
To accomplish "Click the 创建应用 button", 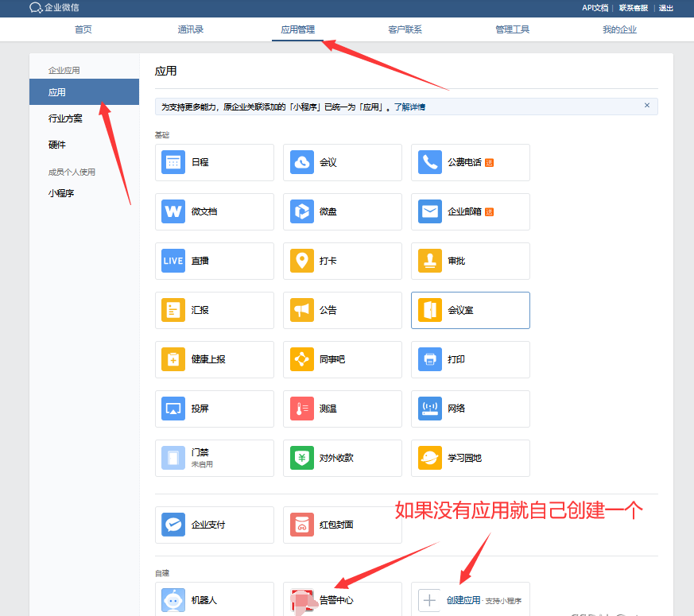I will tap(463, 600).
